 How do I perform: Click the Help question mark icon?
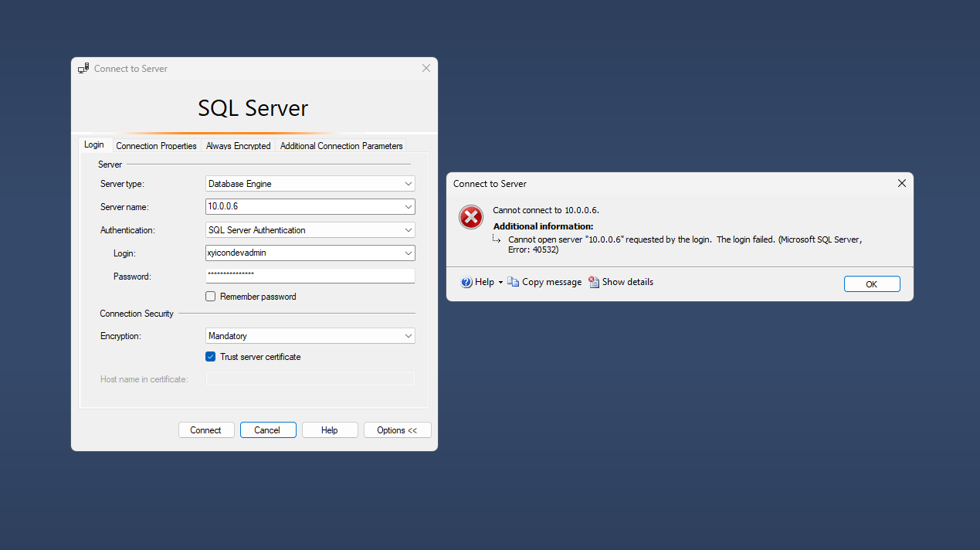[x=466, y=283]
